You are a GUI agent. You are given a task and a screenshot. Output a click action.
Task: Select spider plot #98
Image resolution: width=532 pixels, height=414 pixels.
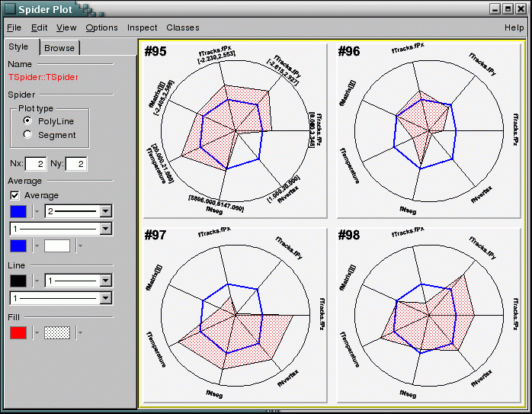[x=429, y=315]
